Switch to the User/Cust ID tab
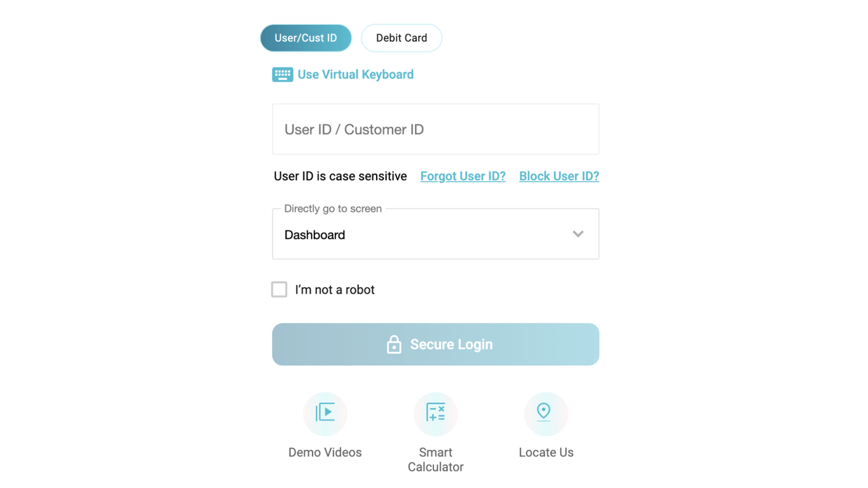Screen dimensions: 868x488 click(x=306, y=38)
